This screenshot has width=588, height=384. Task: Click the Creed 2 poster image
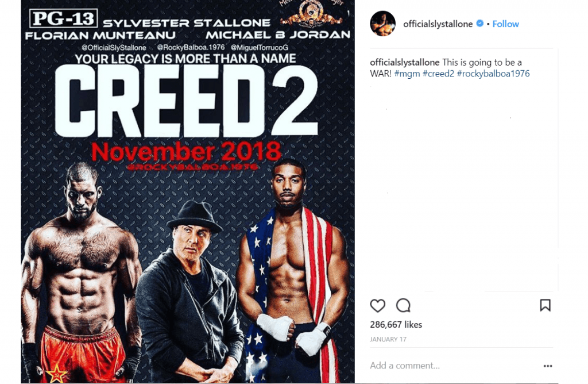[188, 191]
